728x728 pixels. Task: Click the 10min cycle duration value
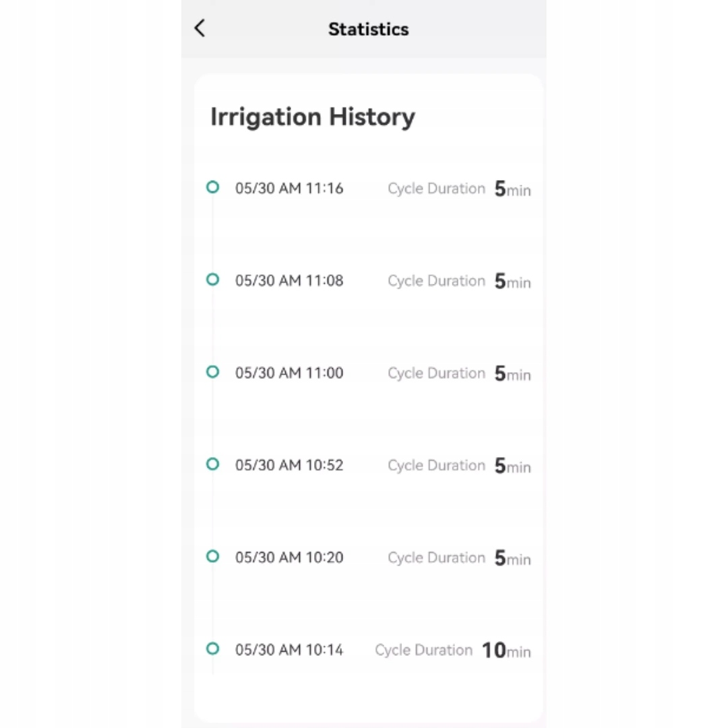point(506,650)
